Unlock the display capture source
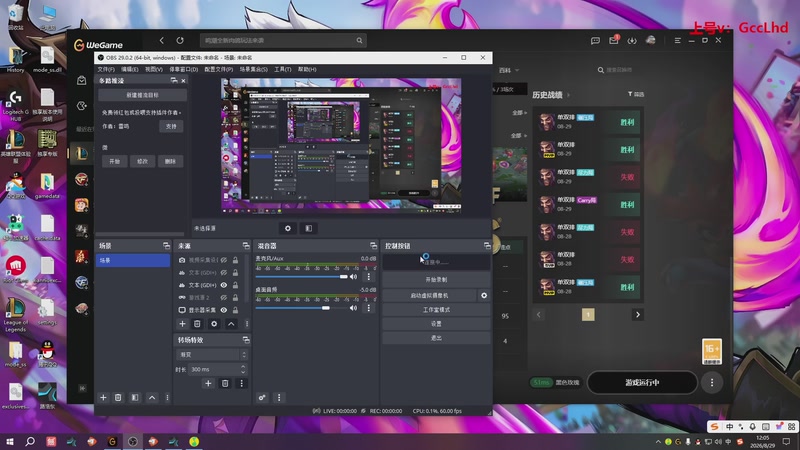The height and width of the screenshot is (450, 800). [x=235, y=310]
